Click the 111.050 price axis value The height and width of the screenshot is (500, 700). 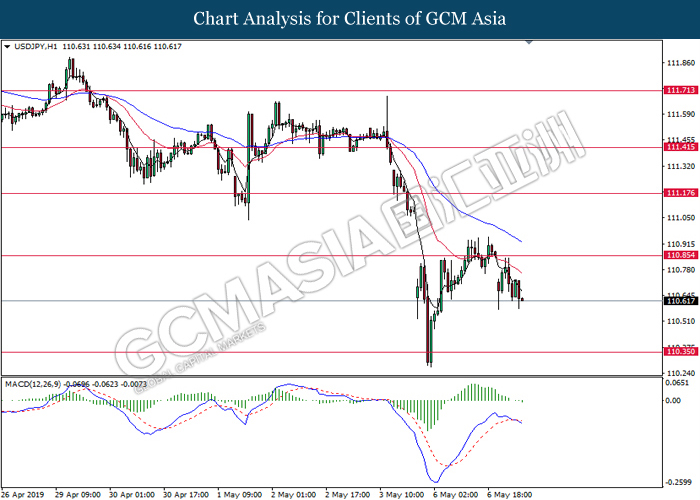[x=681, y=218]
